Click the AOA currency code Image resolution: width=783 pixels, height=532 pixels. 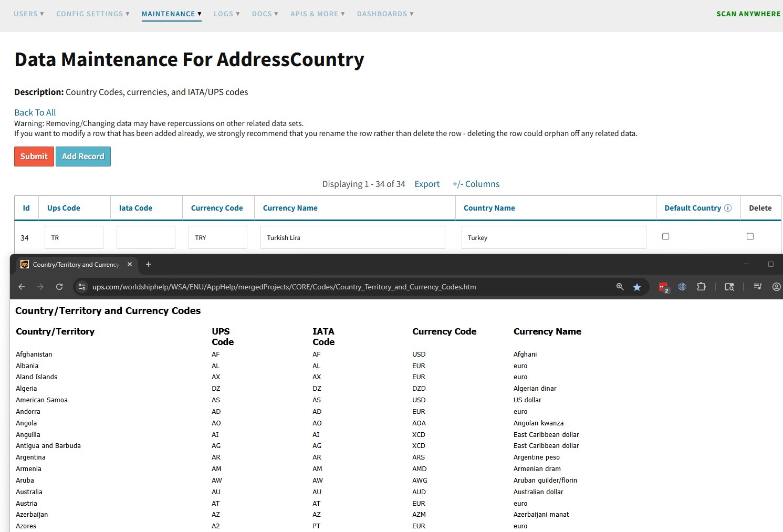419,423
